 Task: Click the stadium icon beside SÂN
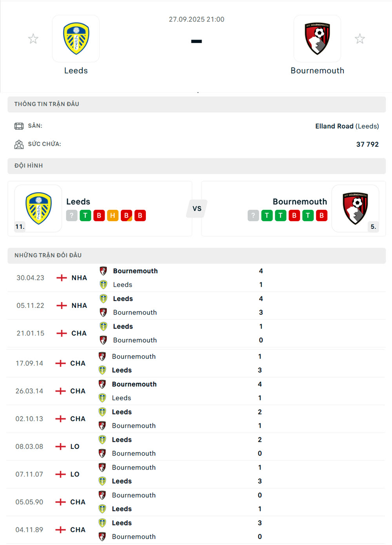tap(19, 126)
